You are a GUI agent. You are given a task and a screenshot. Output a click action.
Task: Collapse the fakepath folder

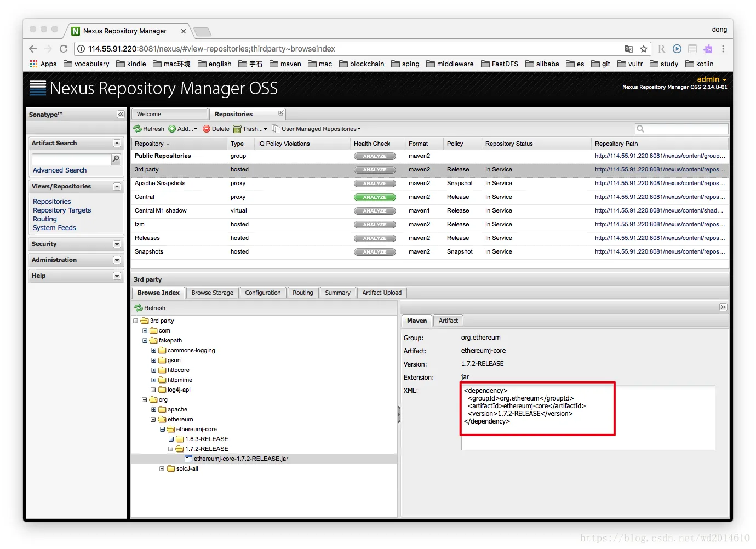tap(145, 341)
